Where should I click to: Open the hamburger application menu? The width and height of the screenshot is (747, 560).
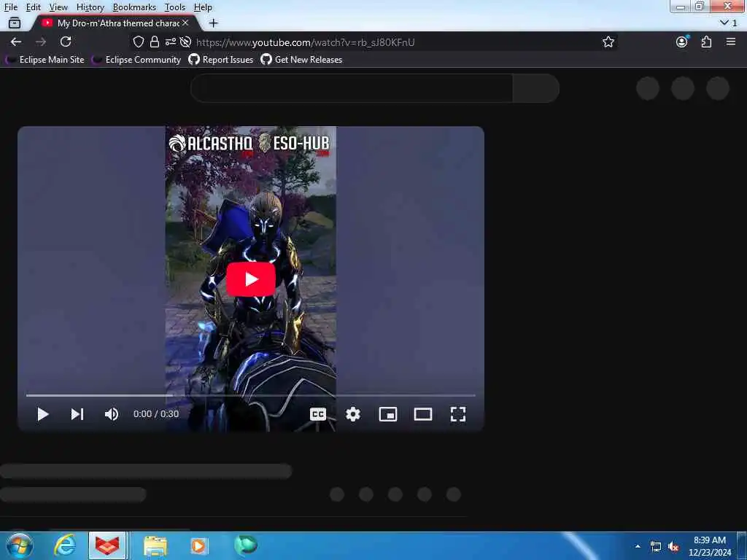[x=731, y=42]
